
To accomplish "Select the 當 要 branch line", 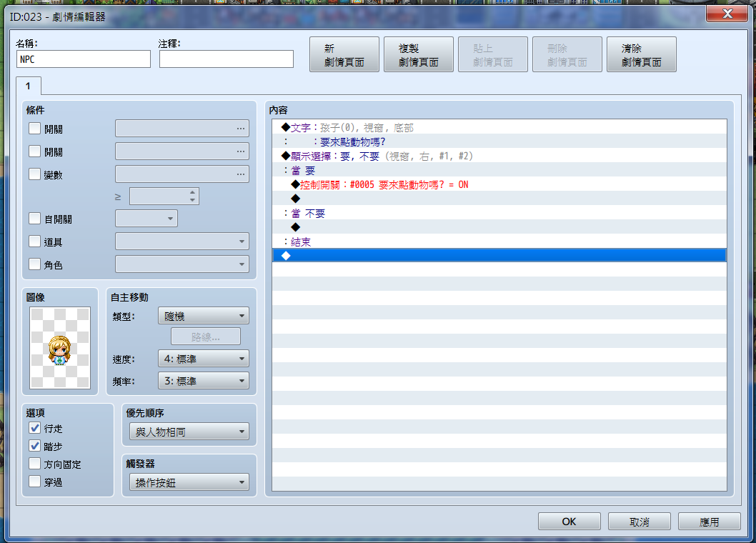I will coord(499,170).
